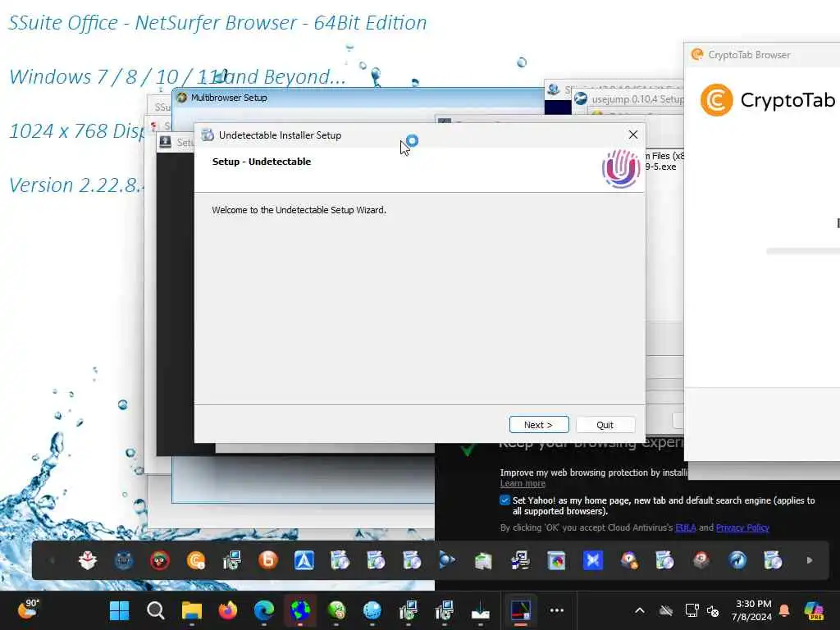Quit the Undetectable installer
The height and width of the screenshot is (630, 840).
[x=605, y=425]
